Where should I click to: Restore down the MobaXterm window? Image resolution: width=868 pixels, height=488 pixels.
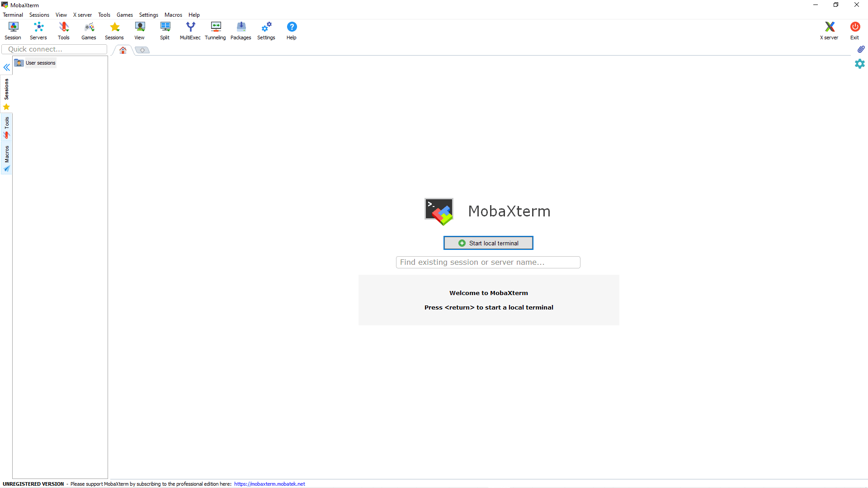click(836, 5)
